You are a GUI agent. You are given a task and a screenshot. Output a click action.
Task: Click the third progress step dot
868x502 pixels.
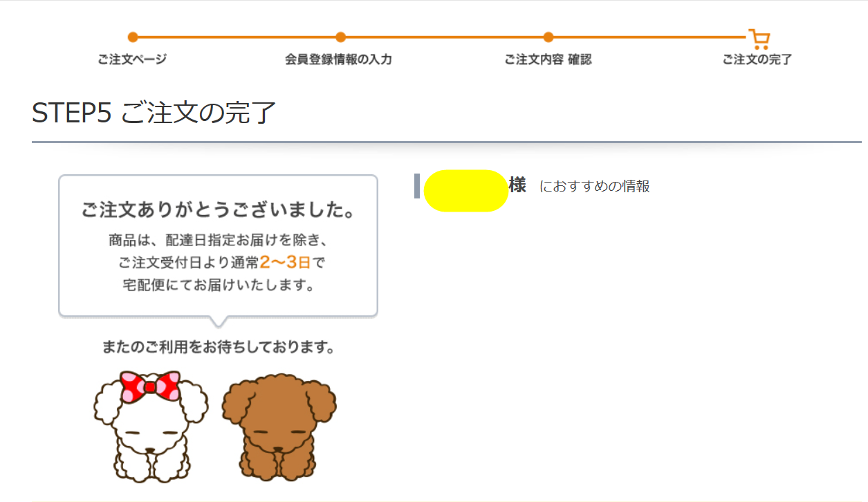click(x=548, y=37)
